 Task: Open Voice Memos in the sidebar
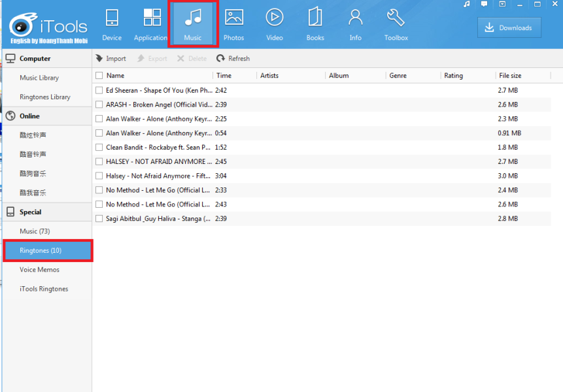click(39, 270)
